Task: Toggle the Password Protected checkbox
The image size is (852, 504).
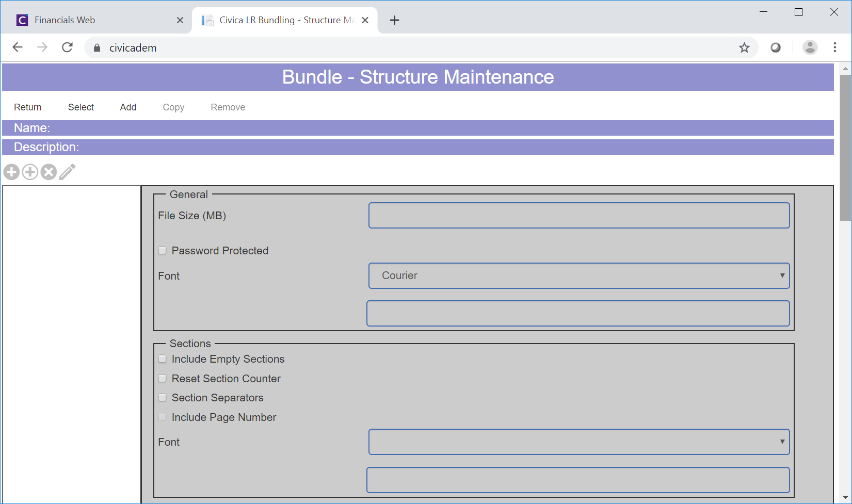Action: [x=163, y=251]
